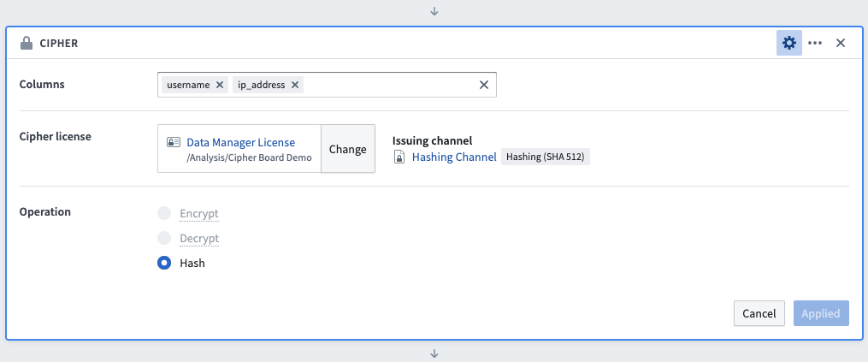Click the lock icon beside CIPHER title
Image resolution: width=868 pixels, height=362 pixels.
click(x=26, y=43)
